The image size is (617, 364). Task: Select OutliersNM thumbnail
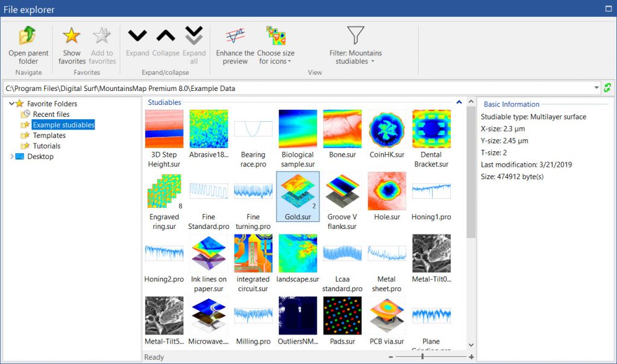pos(298,315)
